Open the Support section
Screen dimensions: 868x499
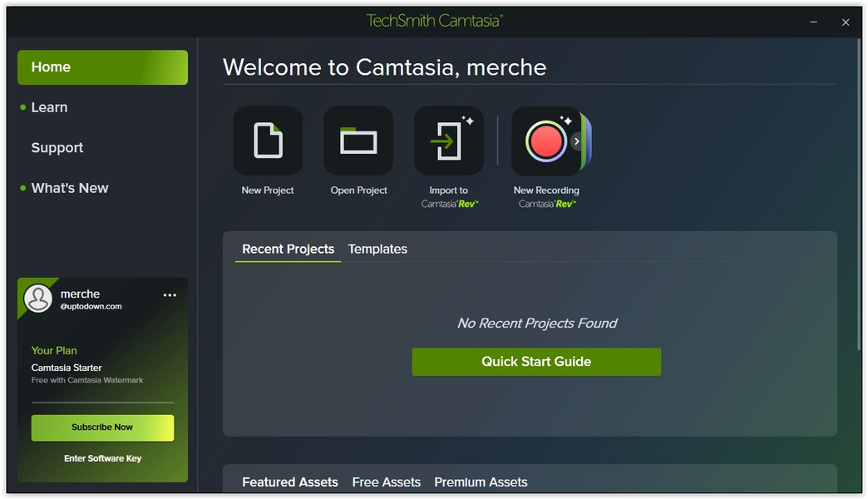tap(57, 148)
